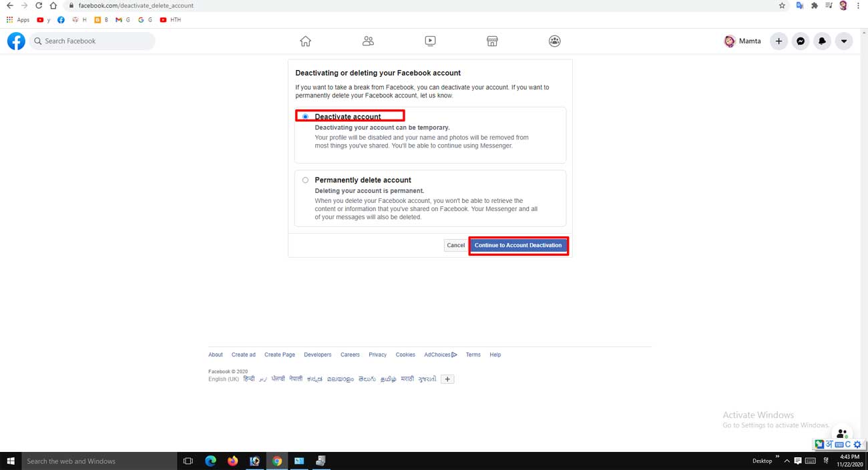Open language input toolbar settings gear
868x470 pixels.
click(x=858, y=445)
